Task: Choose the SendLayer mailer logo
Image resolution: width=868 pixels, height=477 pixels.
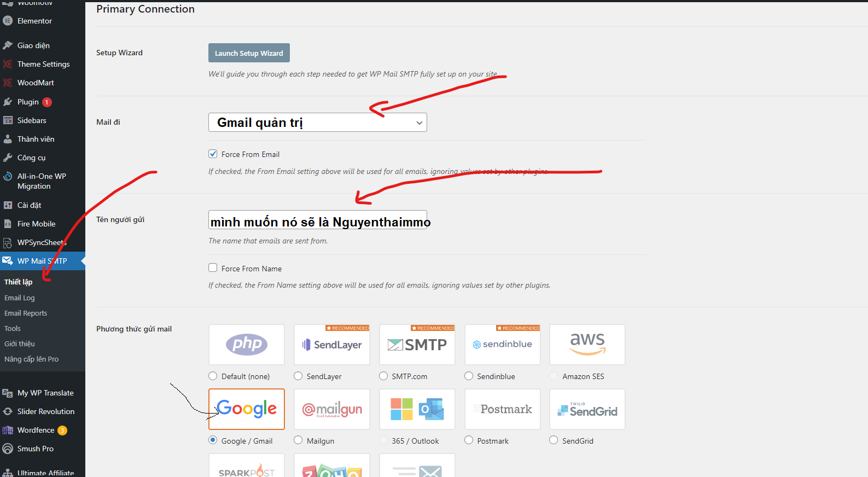Action: click(x=332, y=345)
